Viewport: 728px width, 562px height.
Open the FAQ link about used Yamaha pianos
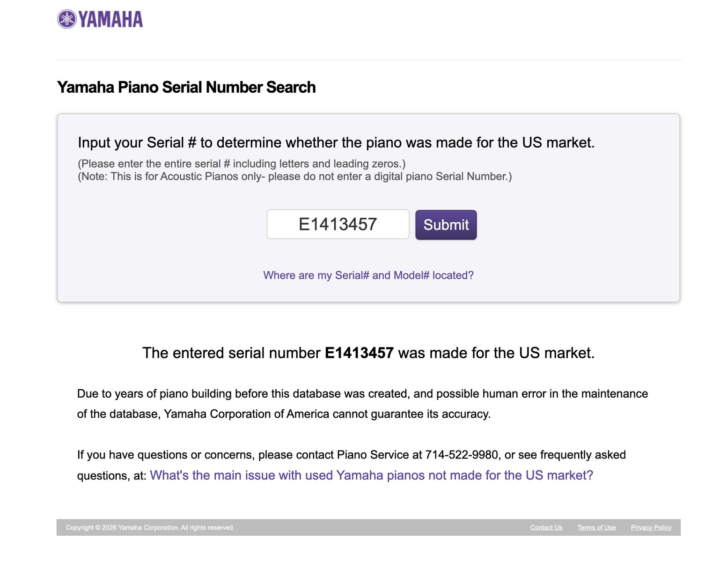point(371,475)
